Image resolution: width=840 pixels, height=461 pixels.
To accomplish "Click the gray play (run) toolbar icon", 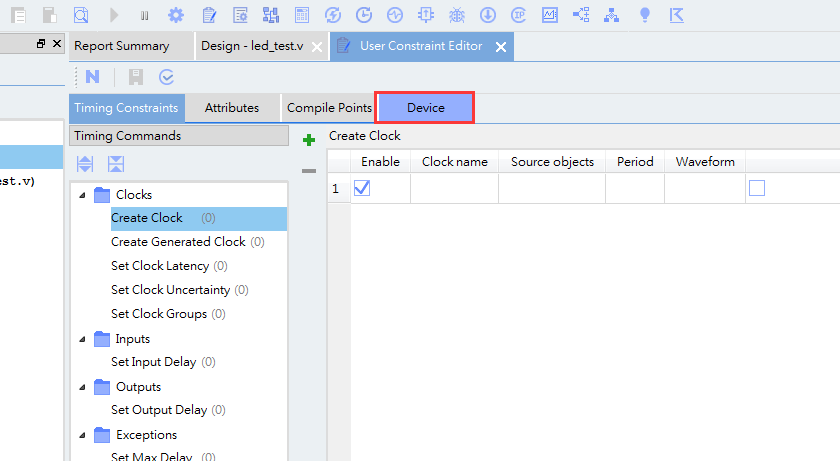I will 114,15.
